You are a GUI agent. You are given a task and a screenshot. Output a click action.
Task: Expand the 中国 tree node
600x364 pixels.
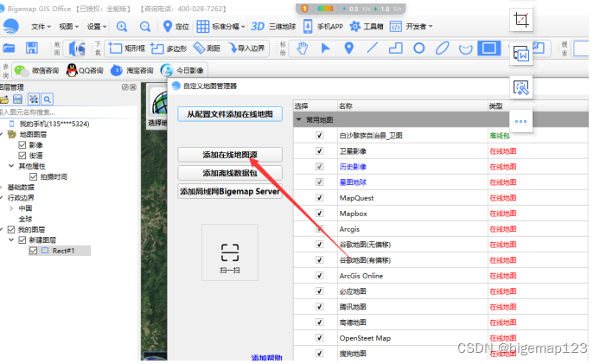coord(11,208)
